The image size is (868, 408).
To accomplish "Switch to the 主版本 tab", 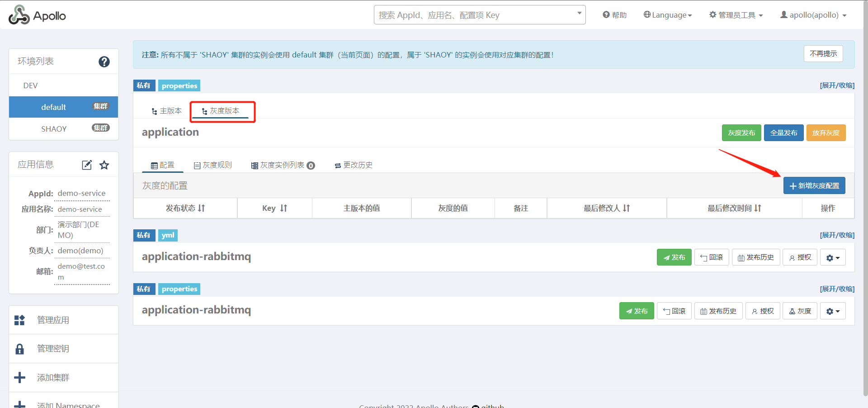I will tap(166, 111).
